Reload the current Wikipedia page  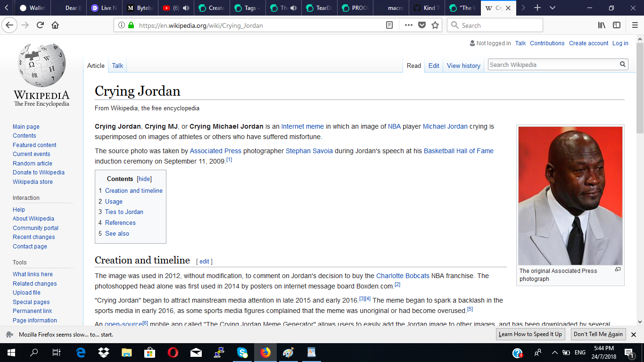(40, 25)
